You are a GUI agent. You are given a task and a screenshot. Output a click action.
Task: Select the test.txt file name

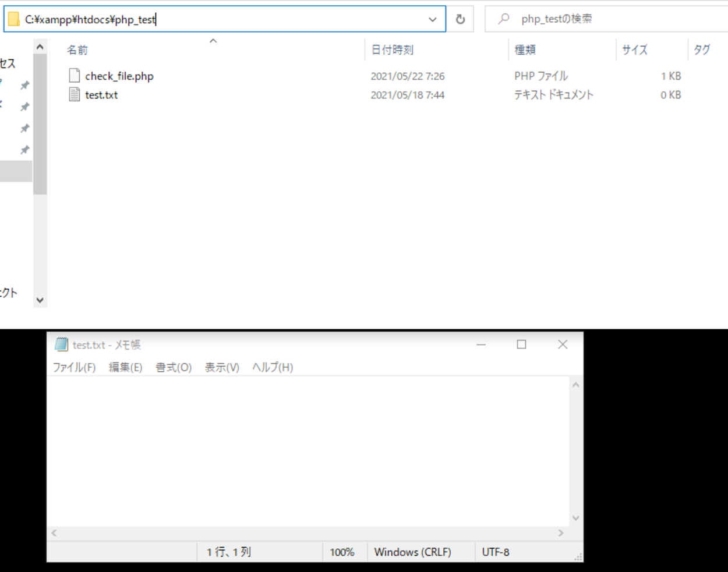point(101,95)
